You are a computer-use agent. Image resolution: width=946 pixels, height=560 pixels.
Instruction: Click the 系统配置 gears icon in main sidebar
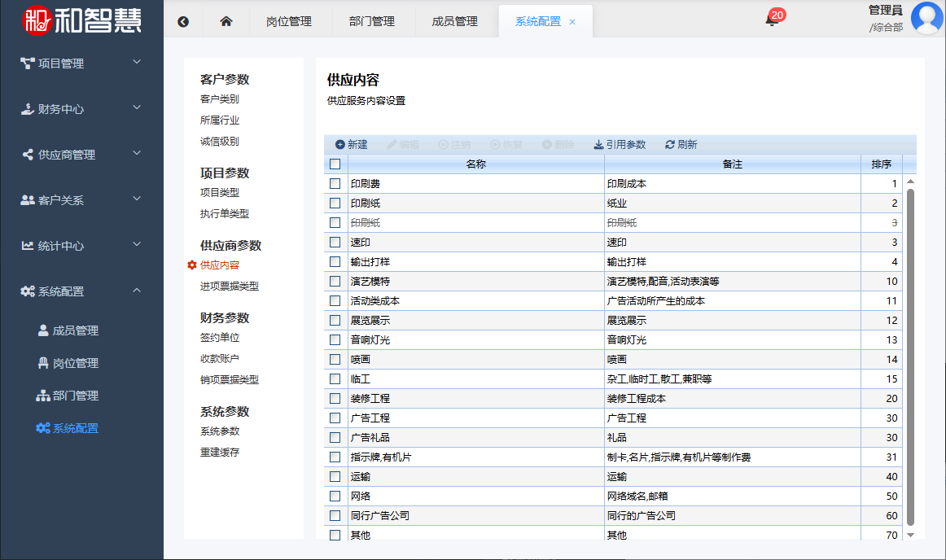(x=28, y=291)
